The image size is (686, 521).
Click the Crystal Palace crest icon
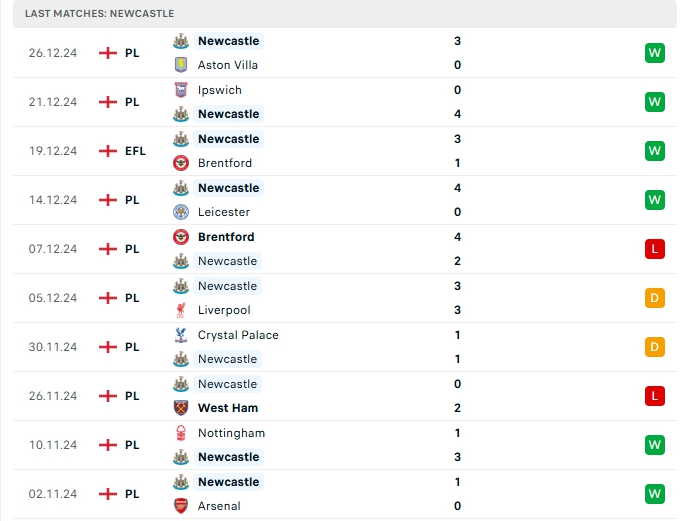click(x=181, y=335)
